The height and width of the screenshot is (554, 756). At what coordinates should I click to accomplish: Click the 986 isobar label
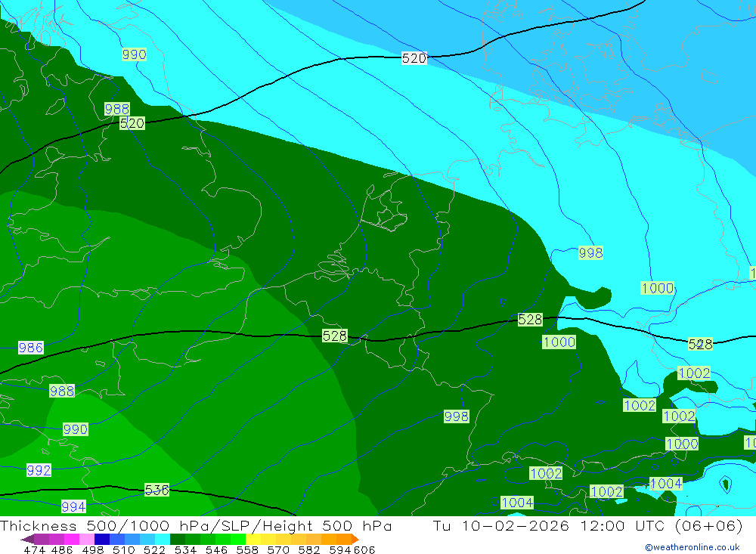[x=31, y=348]
